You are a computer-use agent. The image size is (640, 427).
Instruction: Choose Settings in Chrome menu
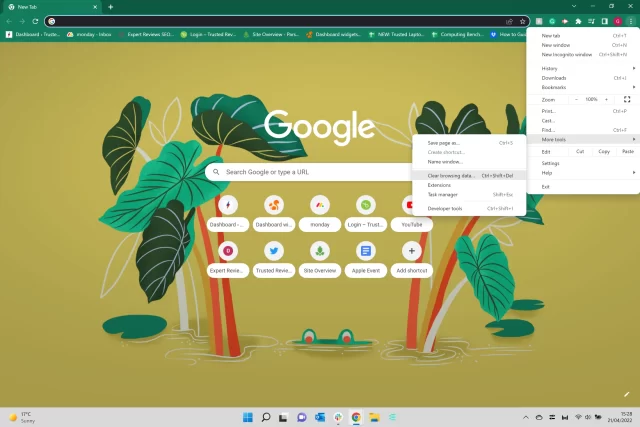point(583,163)
